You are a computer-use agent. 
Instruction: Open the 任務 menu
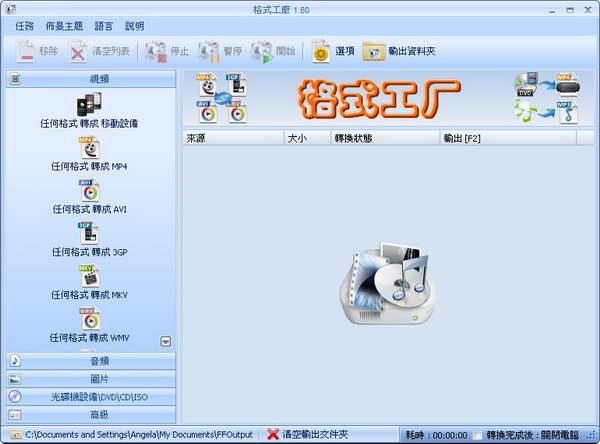tap(24, 26)
